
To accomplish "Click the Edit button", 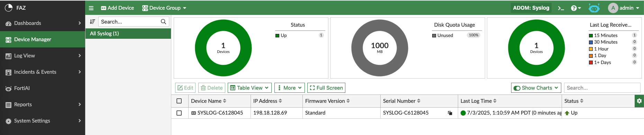I will tap(185, 88).
